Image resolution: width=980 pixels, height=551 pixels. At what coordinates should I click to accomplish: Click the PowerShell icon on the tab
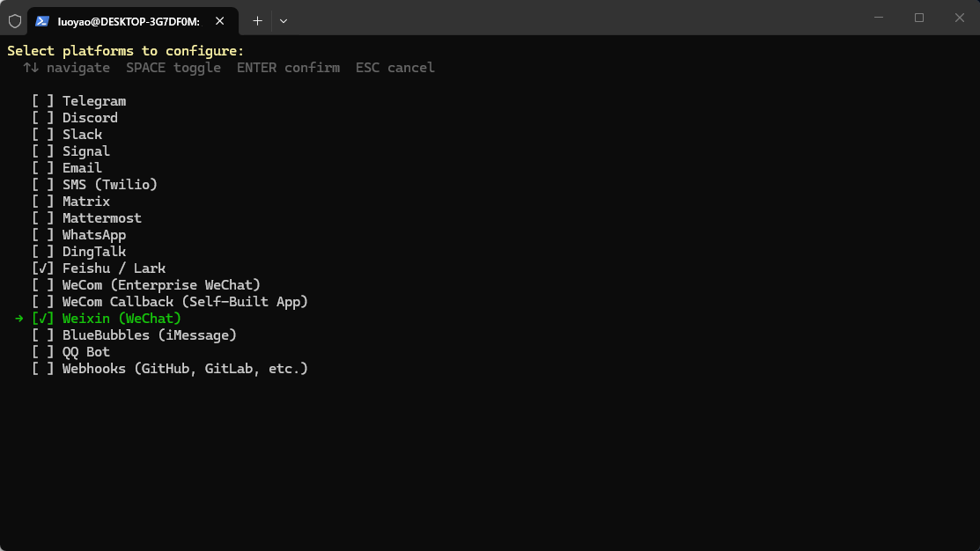coord(42,21)
